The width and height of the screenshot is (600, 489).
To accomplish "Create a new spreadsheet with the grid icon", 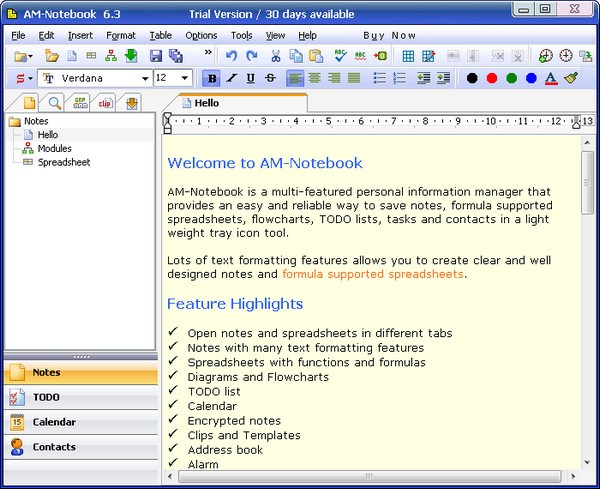I will (x=91, y=56).
